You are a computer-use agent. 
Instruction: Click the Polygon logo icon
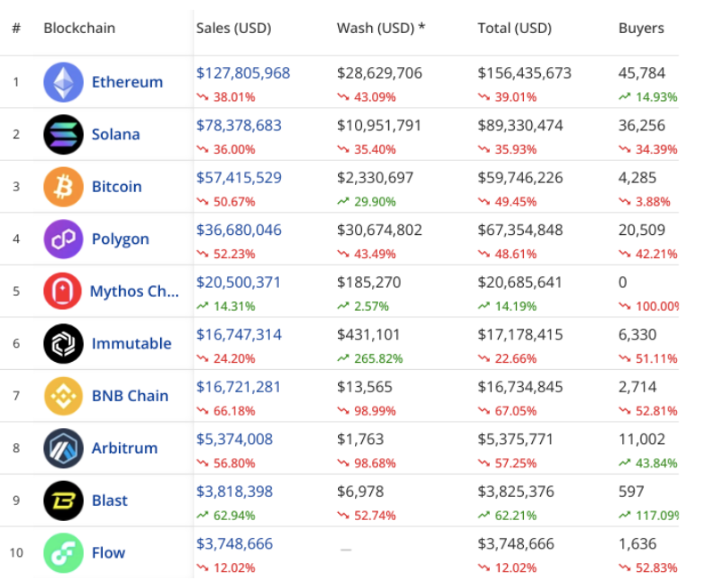coord(63,239)
